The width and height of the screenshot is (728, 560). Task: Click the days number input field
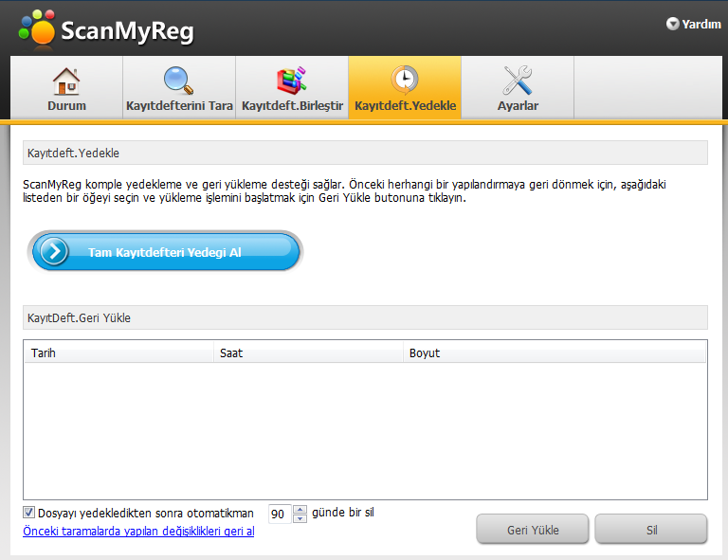click(x=280, y=514)
